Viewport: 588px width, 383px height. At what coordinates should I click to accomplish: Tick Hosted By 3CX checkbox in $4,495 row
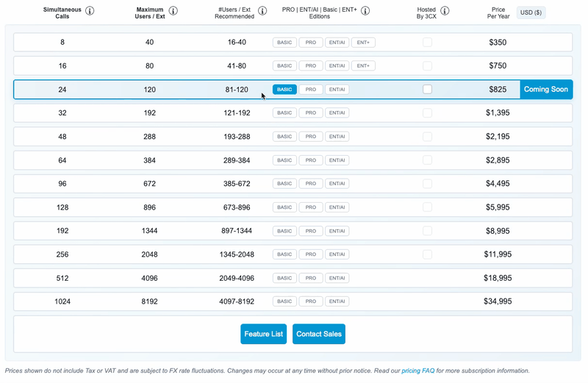(x=427, y=184)
